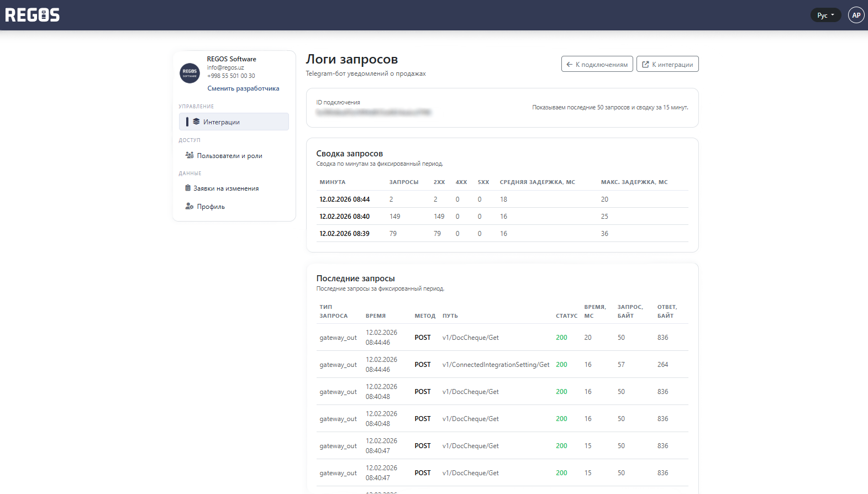Viewport: 868px width, 494px height.
Task: Select the blurred connection ID value
Action: point(373,112)
